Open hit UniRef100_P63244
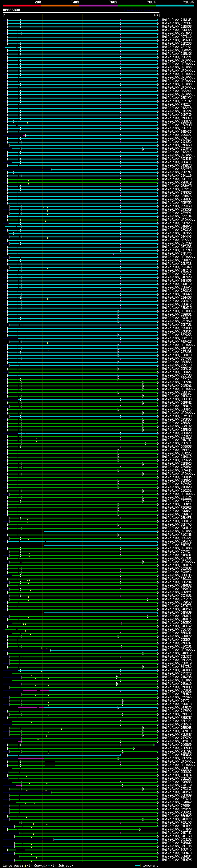 coord(177,91)
